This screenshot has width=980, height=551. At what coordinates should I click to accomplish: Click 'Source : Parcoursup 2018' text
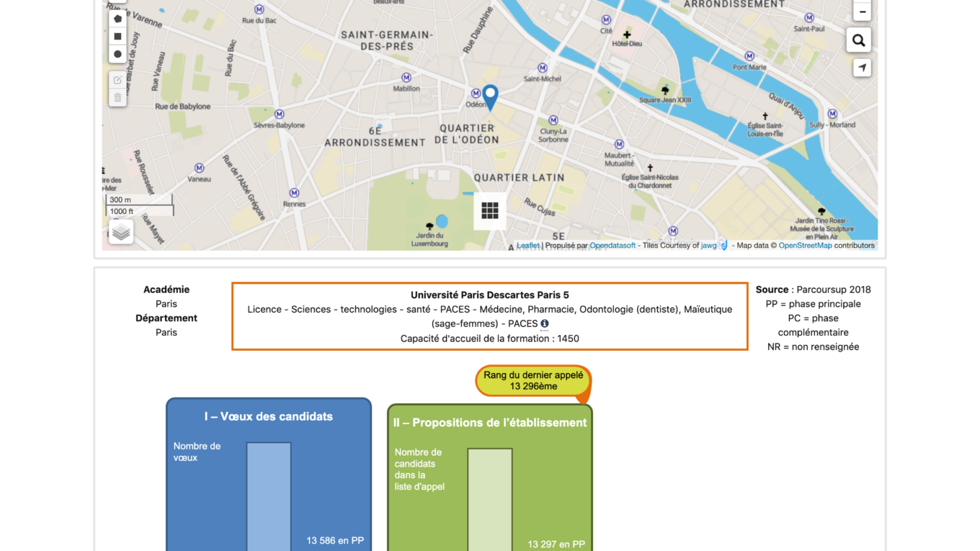(x=814, y=290)
